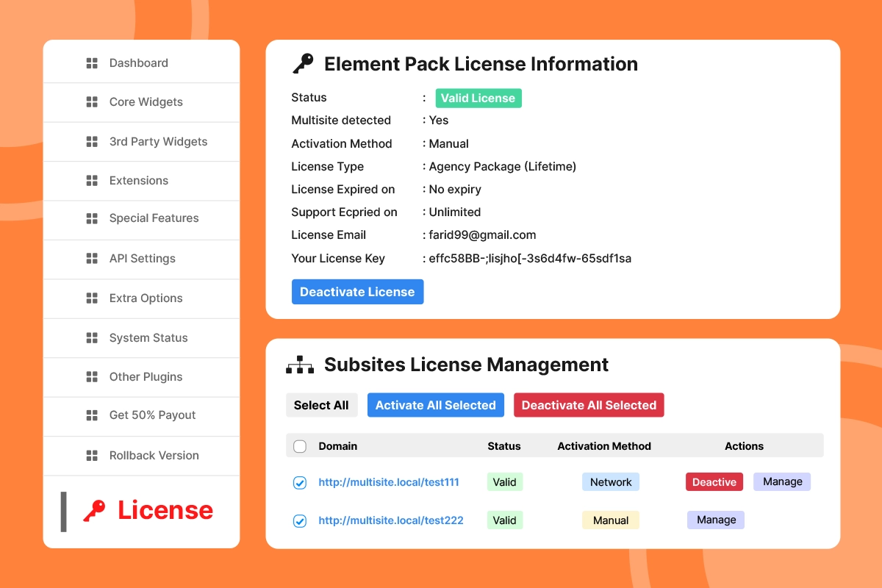
Task: Click the black key icon in license header
Action: (303, 64)
